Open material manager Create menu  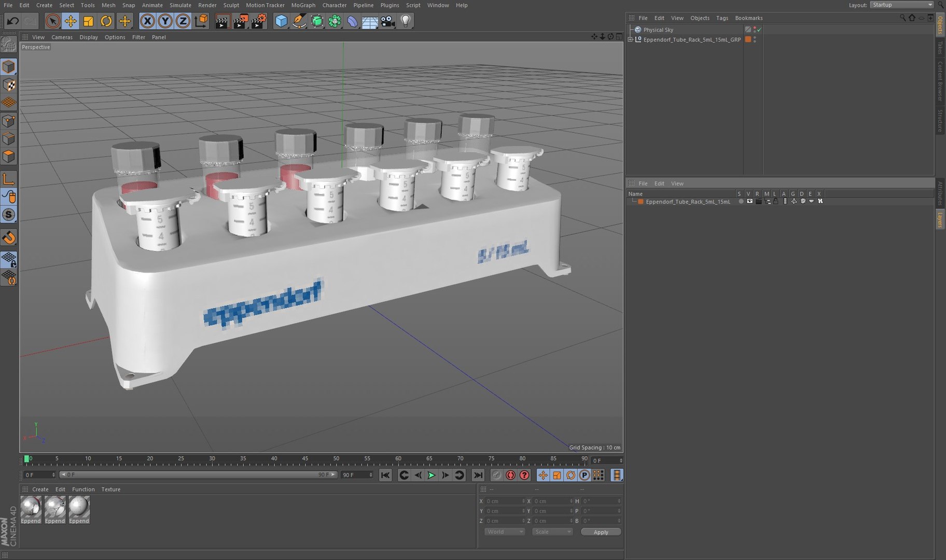(x=40, y=489)
